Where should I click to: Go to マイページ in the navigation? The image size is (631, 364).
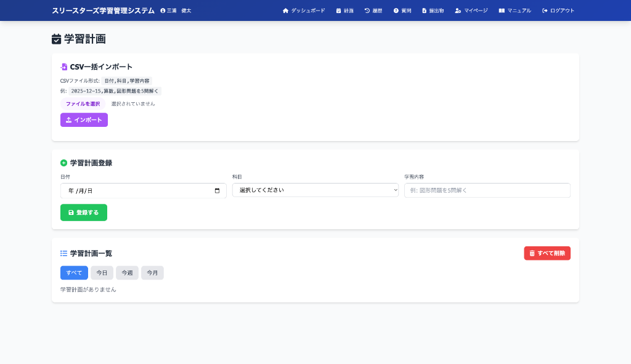click(471, 10)
